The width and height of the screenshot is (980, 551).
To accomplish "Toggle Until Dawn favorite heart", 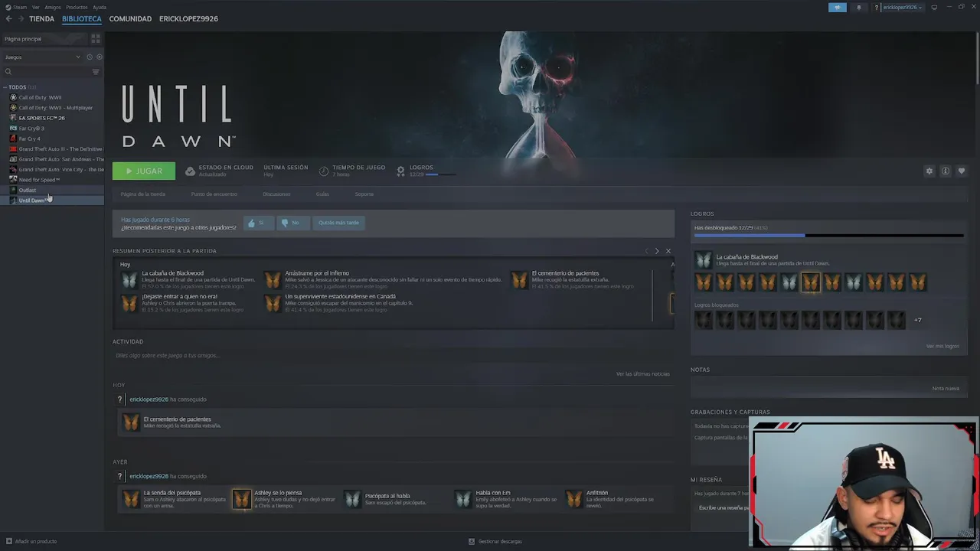I will point(962,171).
